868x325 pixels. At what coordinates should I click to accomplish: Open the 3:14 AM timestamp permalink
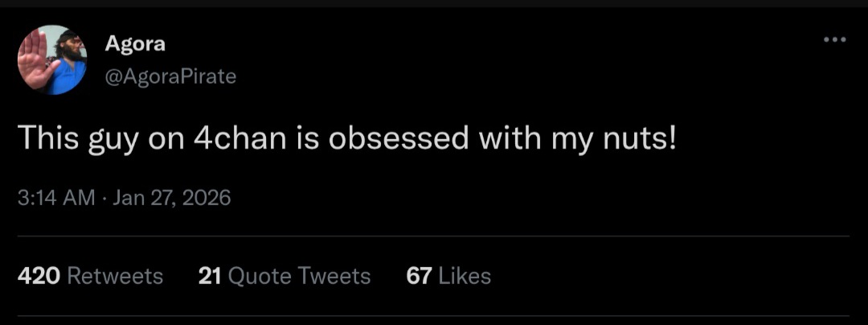point(56,198)
